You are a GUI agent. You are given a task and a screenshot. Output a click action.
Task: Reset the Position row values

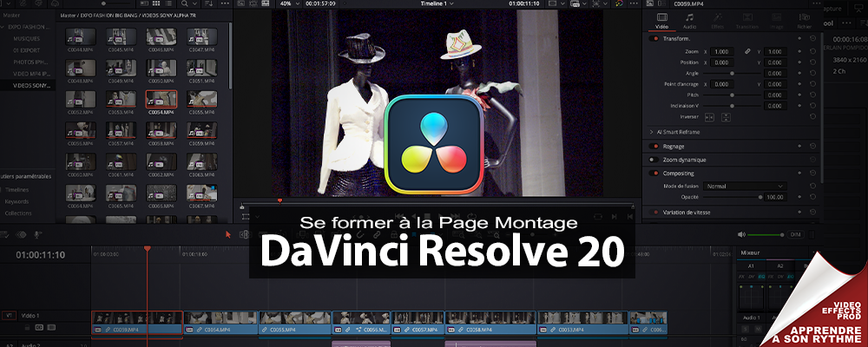tap(812, 62)
